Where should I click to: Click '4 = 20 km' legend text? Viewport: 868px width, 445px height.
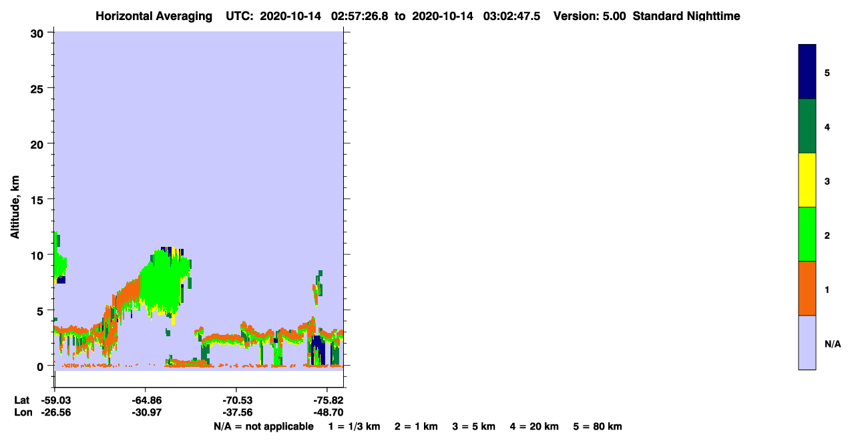click(534, 426)
